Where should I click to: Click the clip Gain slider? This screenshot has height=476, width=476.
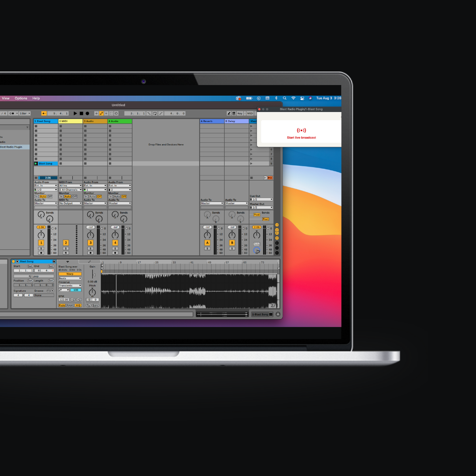[93, 274]
